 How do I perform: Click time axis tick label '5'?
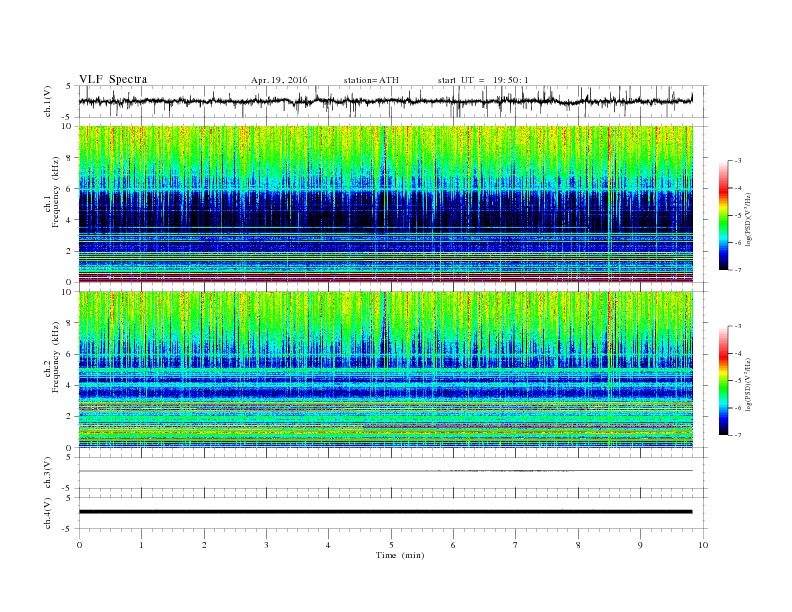pos(391,545)
